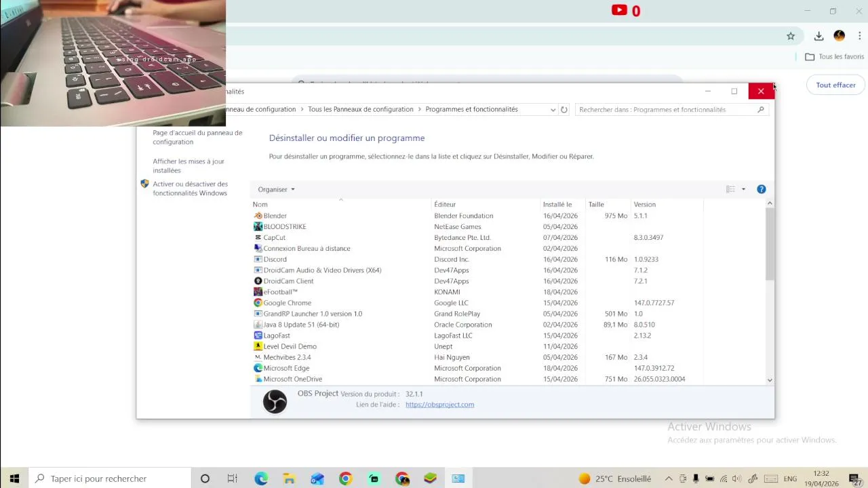Select Level Devil Demo entry
Screen dimensions: 868x488
478,346
